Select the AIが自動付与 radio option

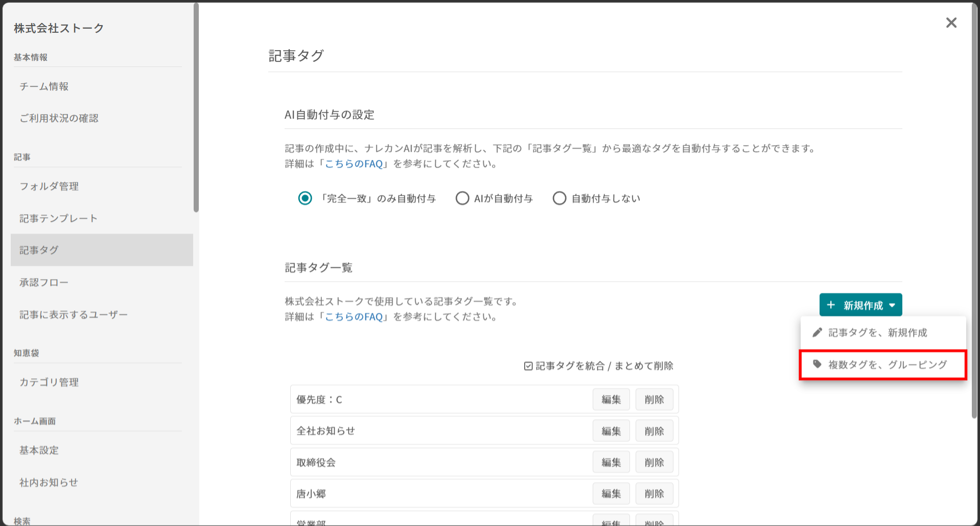click(x=462, y=198)
